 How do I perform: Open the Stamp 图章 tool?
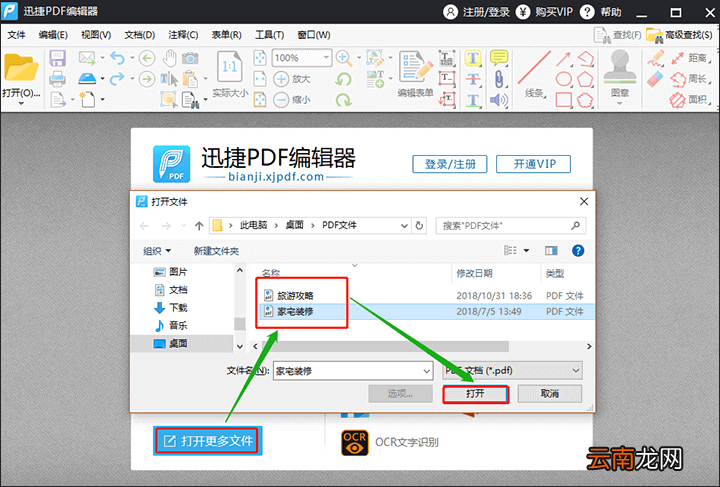click(x=620, y=73)
